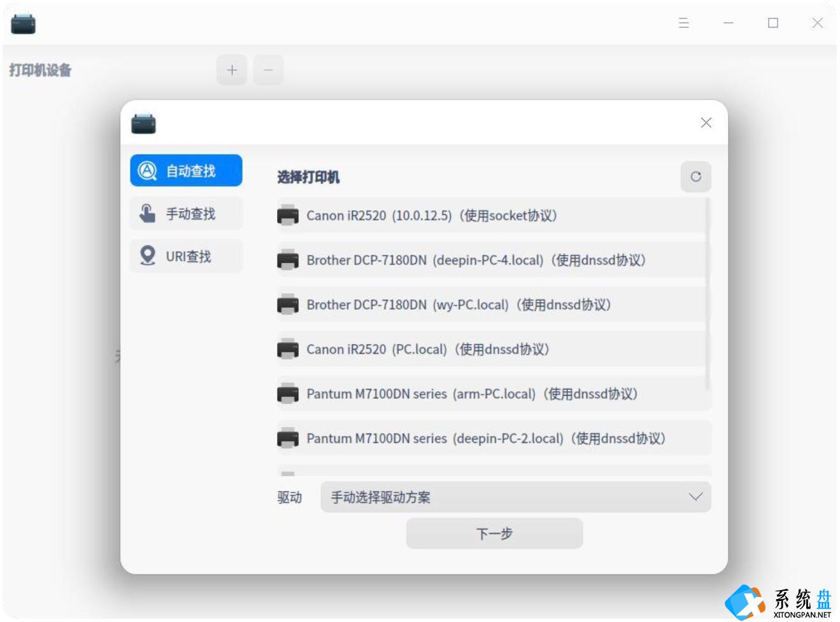Click the 自动查找 search icon
The image size is (840, 622).
click(147, 170)
